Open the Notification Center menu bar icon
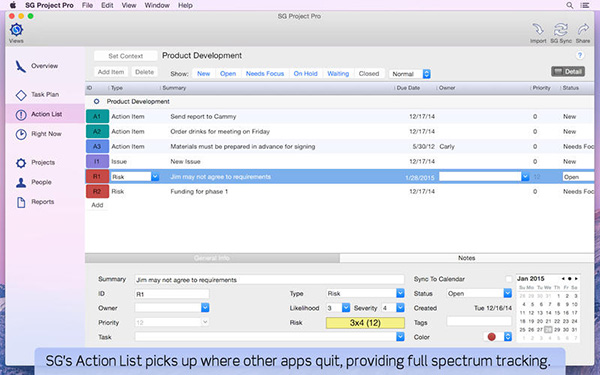This screenshot has height=375, width=600. pos(584,5)
